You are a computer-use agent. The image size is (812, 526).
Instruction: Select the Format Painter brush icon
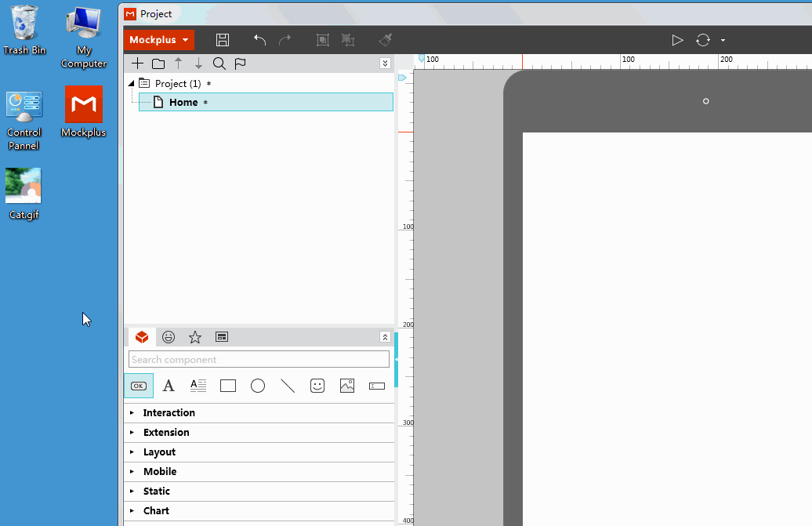pos(386,40)
